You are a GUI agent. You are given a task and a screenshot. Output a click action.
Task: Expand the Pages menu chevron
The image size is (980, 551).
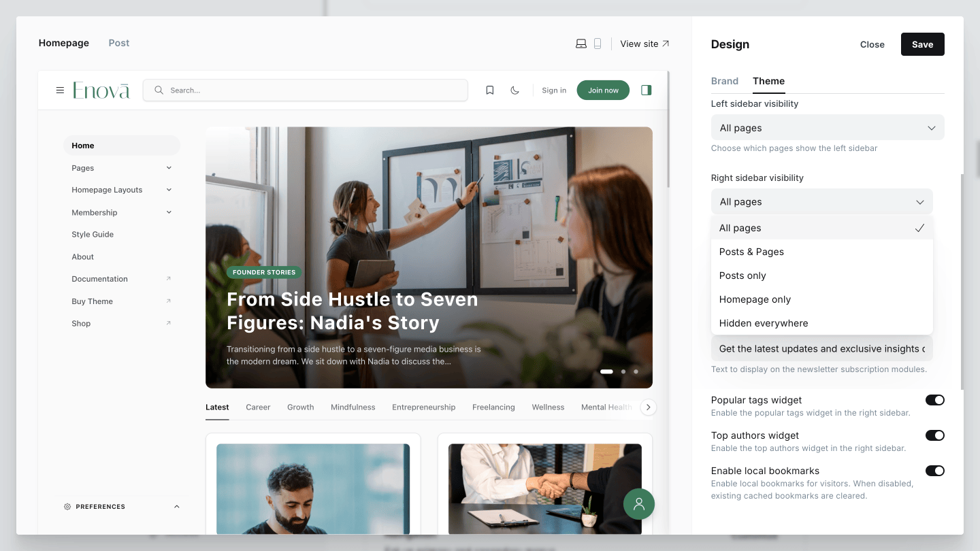point(169,168)
